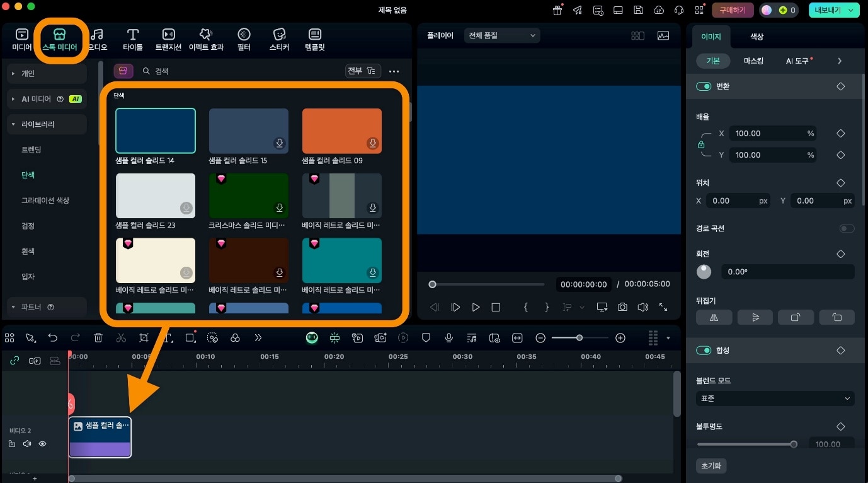868x483 pixels.
Task: Click the stop button in player
Action: pos(496,307)
